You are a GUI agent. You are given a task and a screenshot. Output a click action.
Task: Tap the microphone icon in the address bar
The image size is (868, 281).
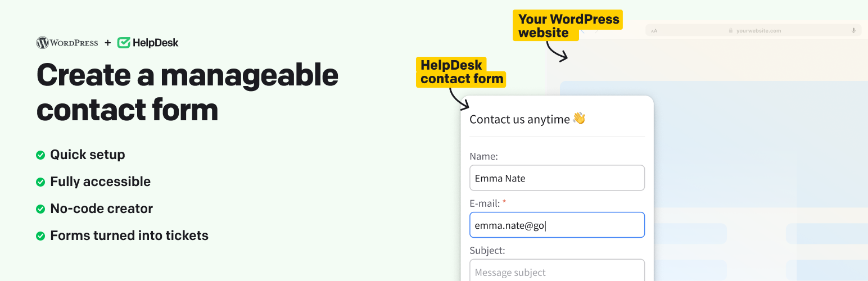(x=853, y=31)
